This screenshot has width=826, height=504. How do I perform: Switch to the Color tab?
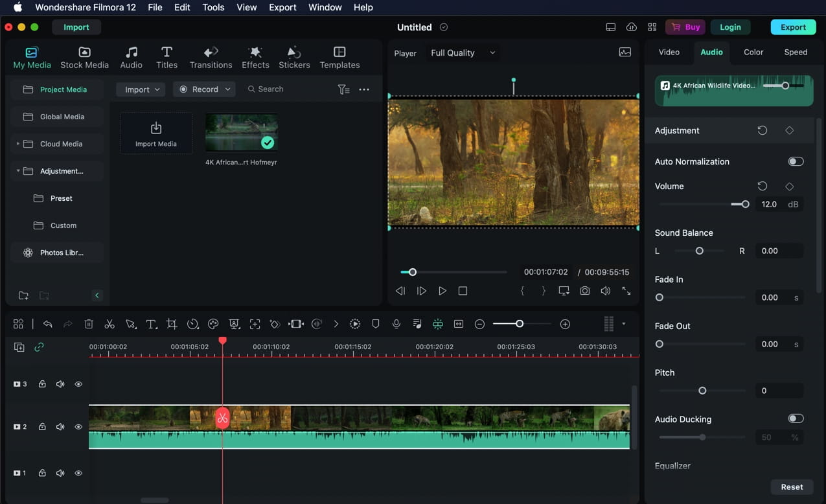pos(753,52)
